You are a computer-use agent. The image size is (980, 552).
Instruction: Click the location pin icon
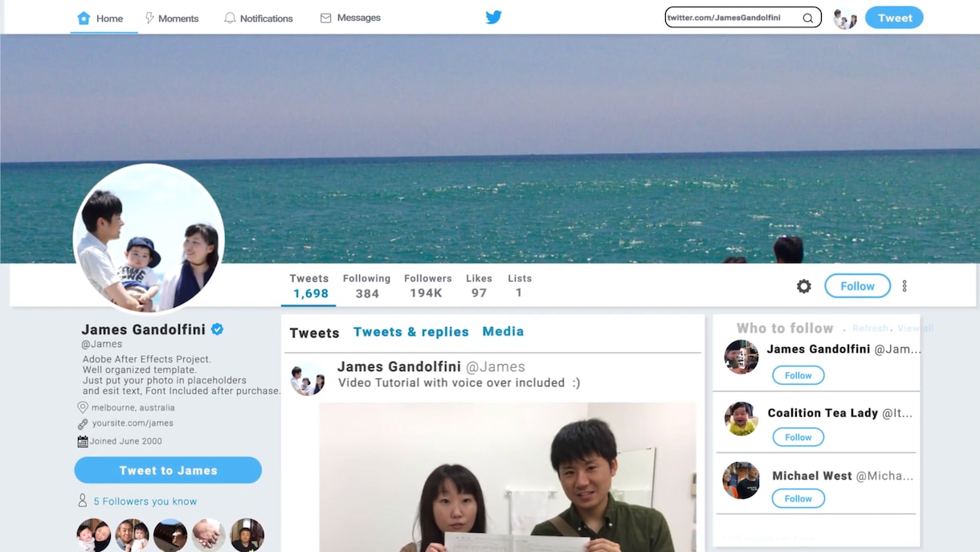pyautogui.click(x=82, y=407)
